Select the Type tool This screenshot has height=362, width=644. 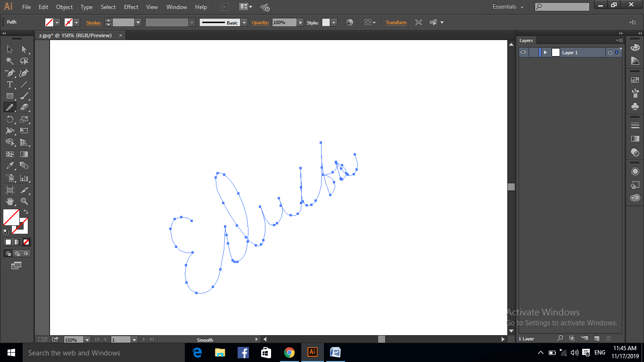tap(9, 84)
